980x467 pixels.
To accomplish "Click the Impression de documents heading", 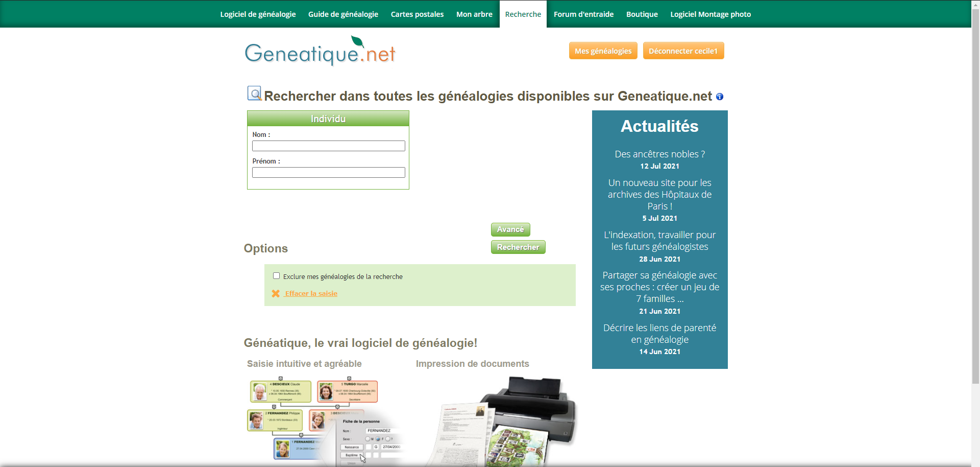I will (x=472, y=364).
